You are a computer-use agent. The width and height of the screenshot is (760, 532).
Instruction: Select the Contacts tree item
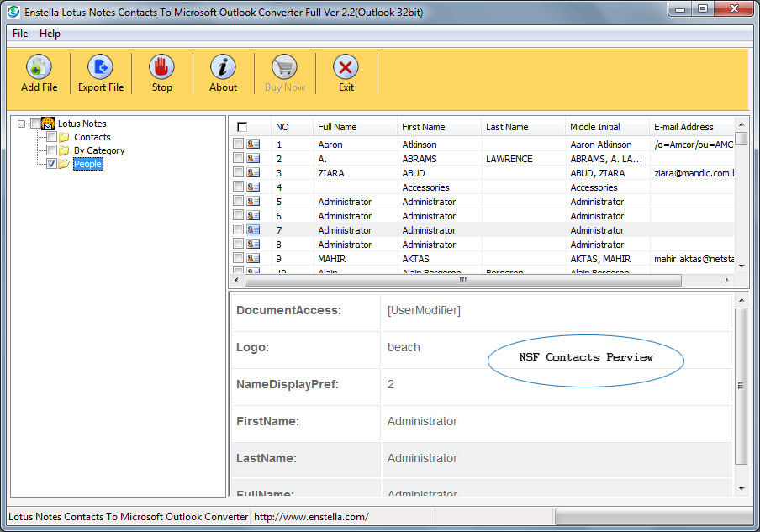pos(92,137)
